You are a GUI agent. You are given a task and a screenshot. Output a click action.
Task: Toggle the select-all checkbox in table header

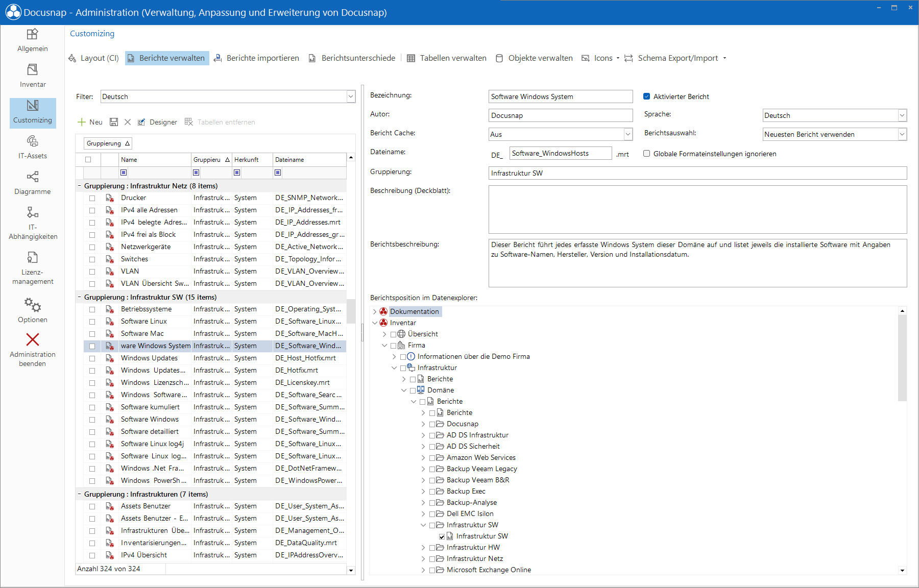coord(88,160)
